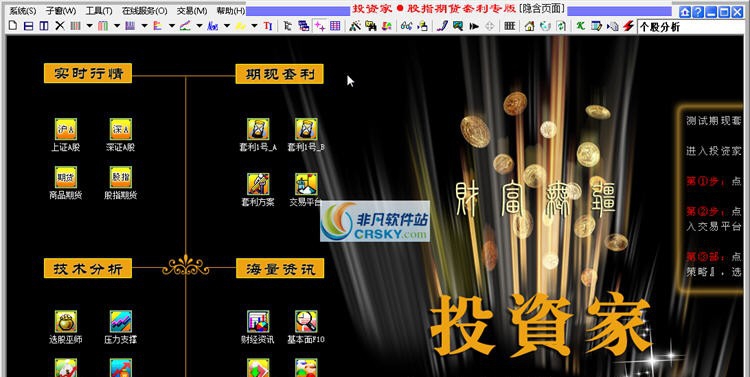Screen dimensions: 750x377
Task: Open the 基本面F10 magnifier icon
Action: pos(306,321)
